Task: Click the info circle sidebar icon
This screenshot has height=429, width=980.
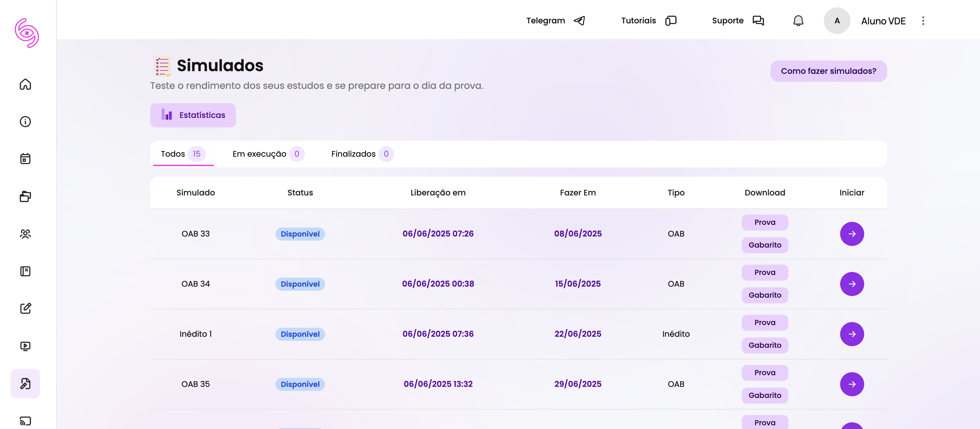Action: 25,121
